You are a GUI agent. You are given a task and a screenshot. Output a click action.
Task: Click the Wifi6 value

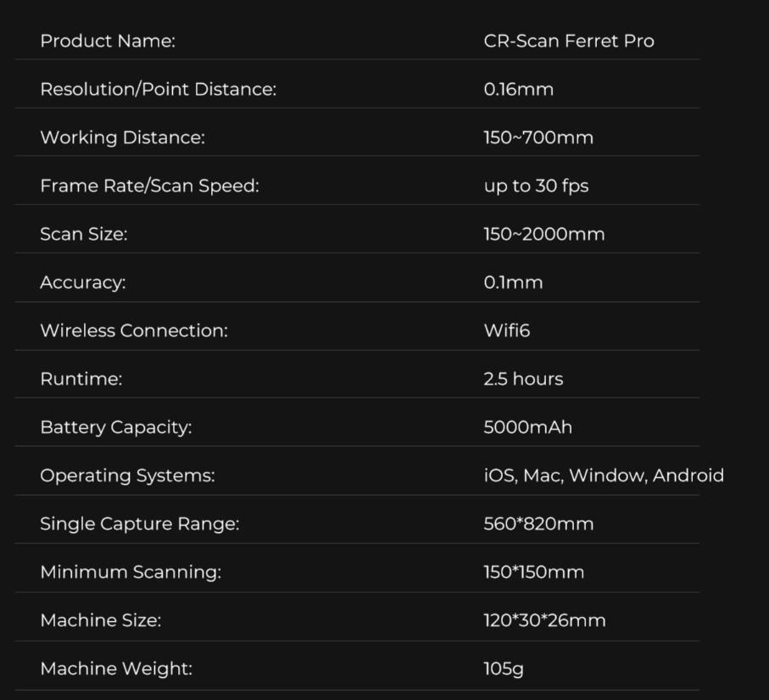coord(507,331)
